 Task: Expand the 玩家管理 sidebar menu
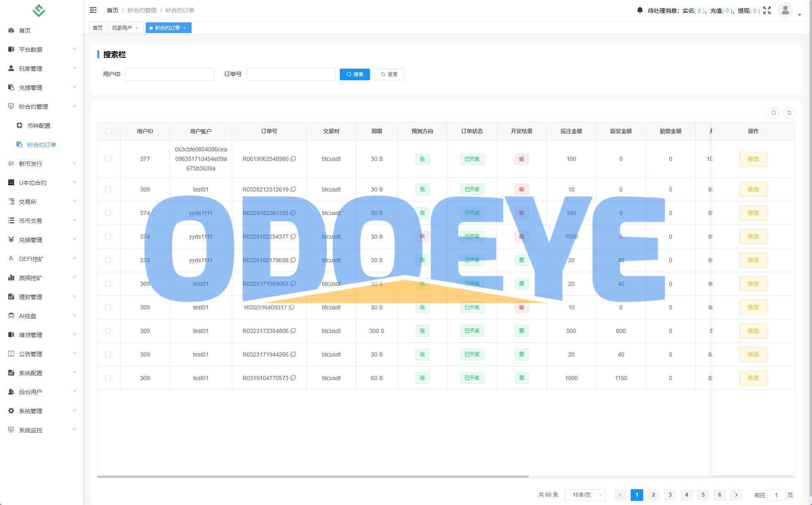pyautogui.click(x=41, y=69)
